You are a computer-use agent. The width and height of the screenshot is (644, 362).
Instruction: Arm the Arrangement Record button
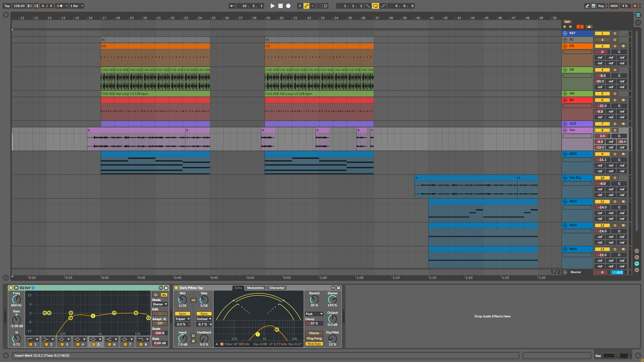tap(288, 6)
